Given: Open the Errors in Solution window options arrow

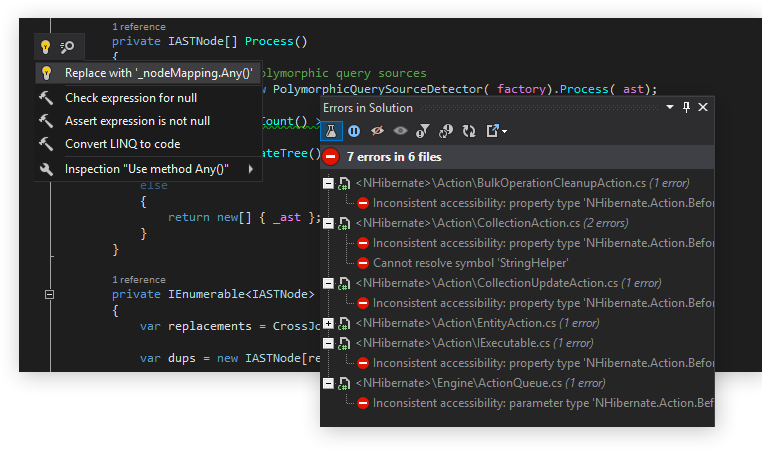Looking at the screenshot, I should click(x=668, y=107).
